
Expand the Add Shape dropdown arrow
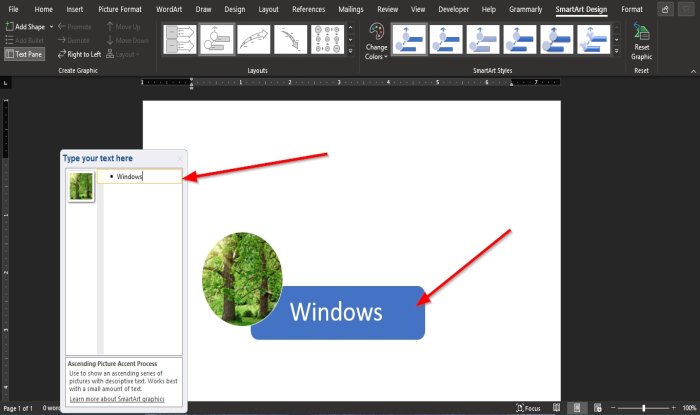pyautogui.click(x=51, y=27)
